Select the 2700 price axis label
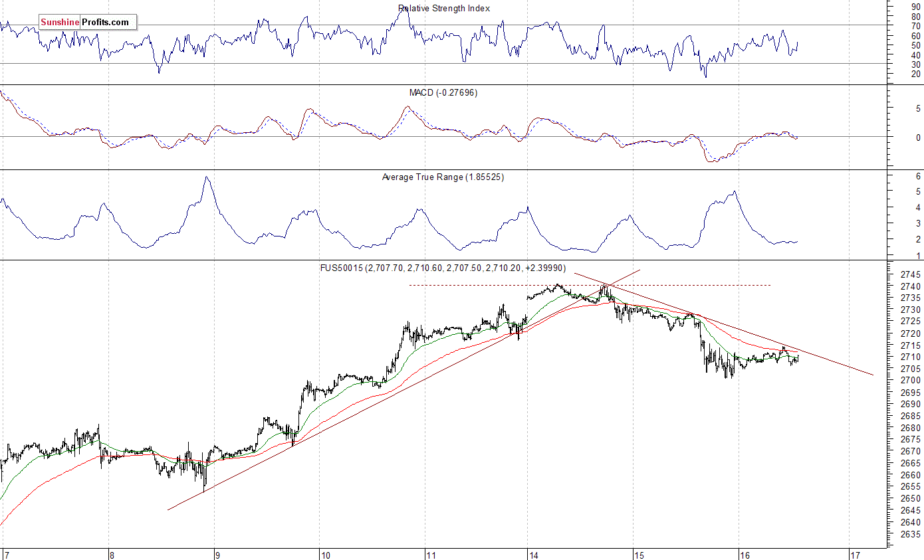 (911, 381)
